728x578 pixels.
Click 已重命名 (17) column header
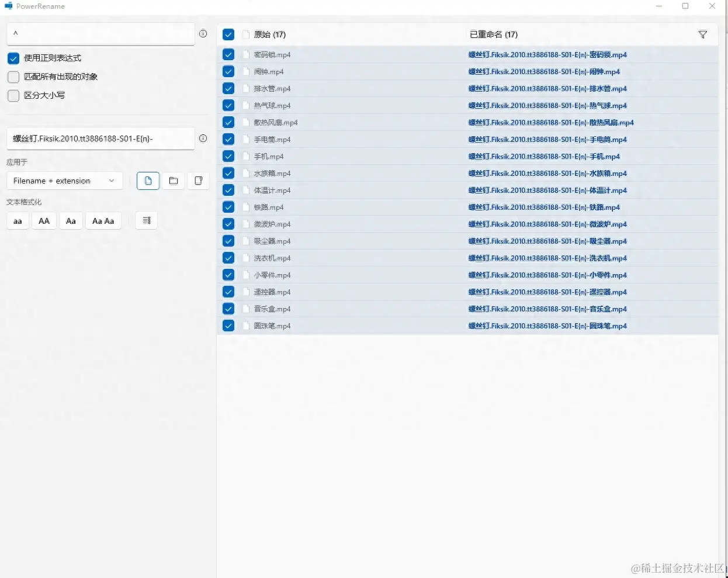(x=494, y=34)
